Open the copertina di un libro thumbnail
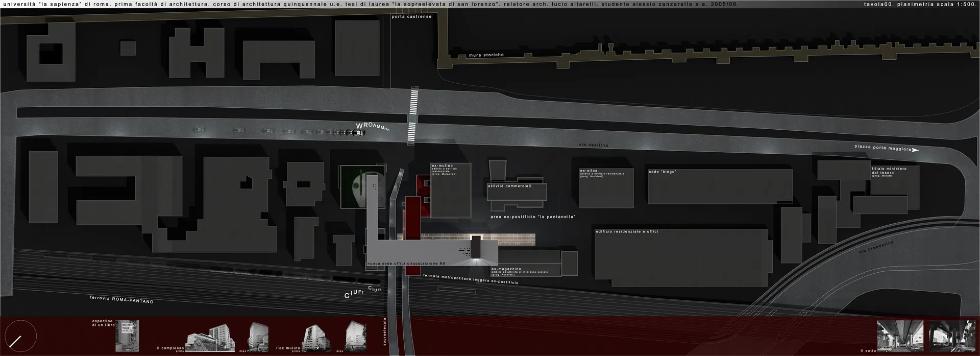Viewport: 980px width, 356px height. pyautogui.click(x=127, y=336)
